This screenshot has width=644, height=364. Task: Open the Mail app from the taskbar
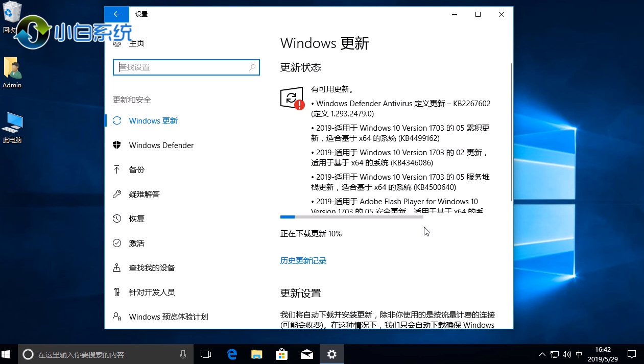pyautogui.click(x=307, y=354)
